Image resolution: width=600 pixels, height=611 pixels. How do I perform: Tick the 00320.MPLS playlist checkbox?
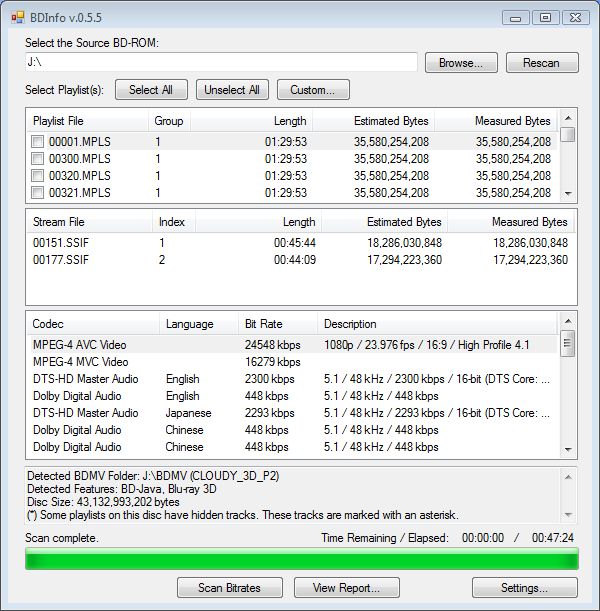click(37, 176)
